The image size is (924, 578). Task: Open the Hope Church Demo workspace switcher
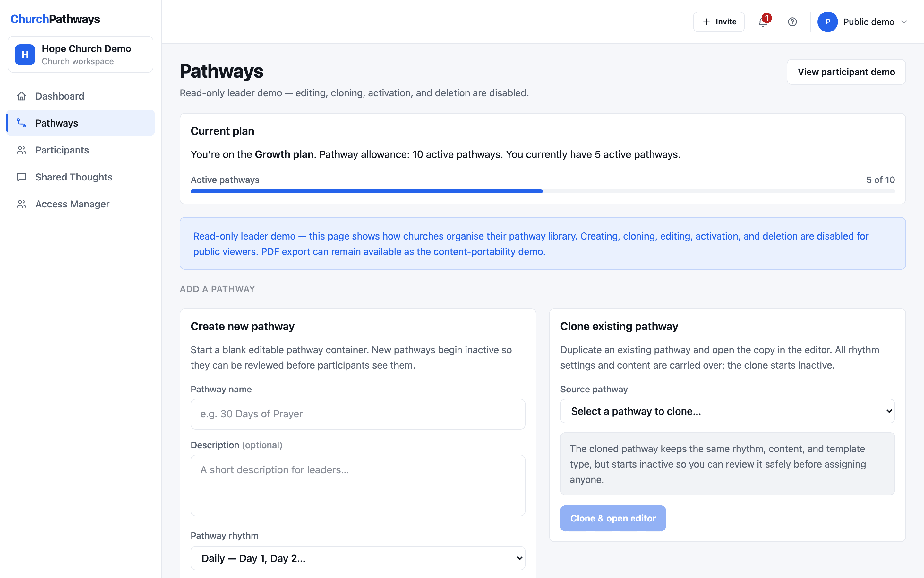[81, 54]
